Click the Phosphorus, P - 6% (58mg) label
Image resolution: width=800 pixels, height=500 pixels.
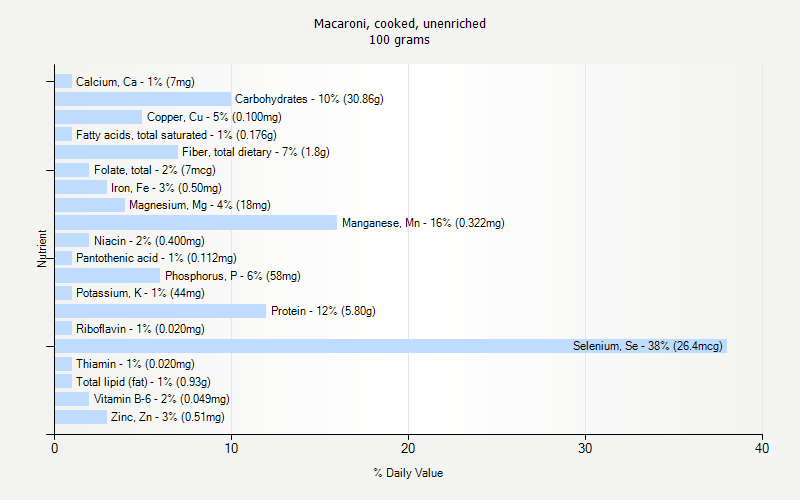pos(233,276)
